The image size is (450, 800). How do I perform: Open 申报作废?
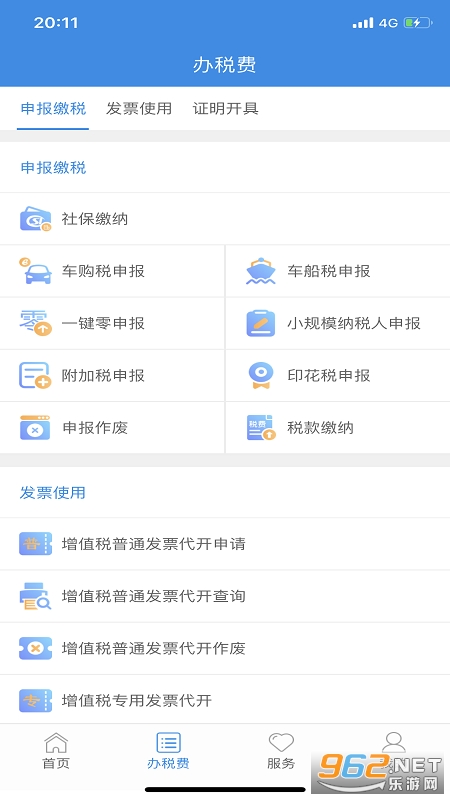click(x=112, y=428)
